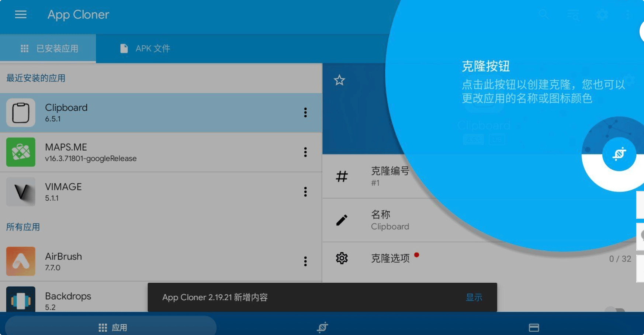Open the hamburger navigation menu

point(21,15)
